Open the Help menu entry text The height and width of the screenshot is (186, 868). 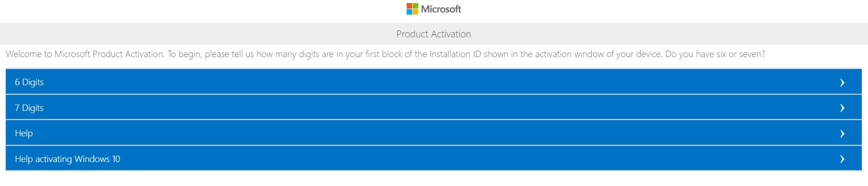pos(24,134)
